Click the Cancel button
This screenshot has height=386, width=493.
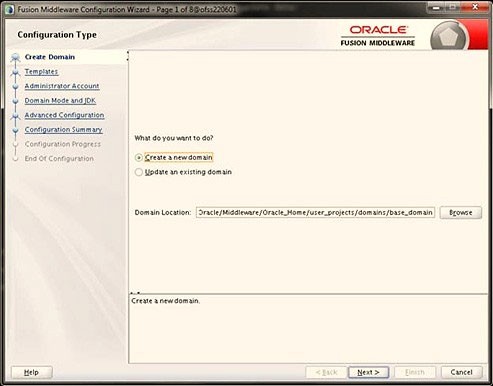coord(461,372)
